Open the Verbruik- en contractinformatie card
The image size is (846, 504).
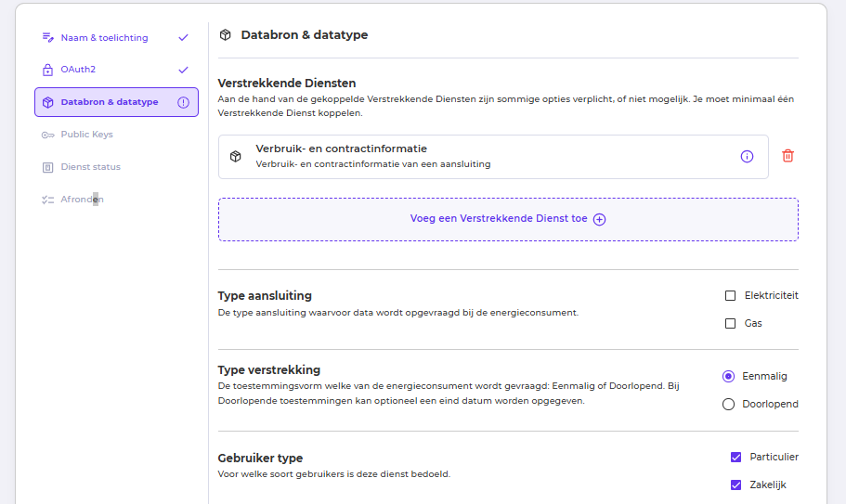click(x=493, y=156)
